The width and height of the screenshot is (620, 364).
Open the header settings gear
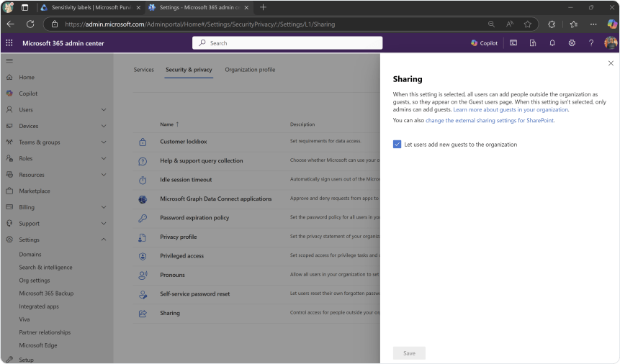pos(572,43)
